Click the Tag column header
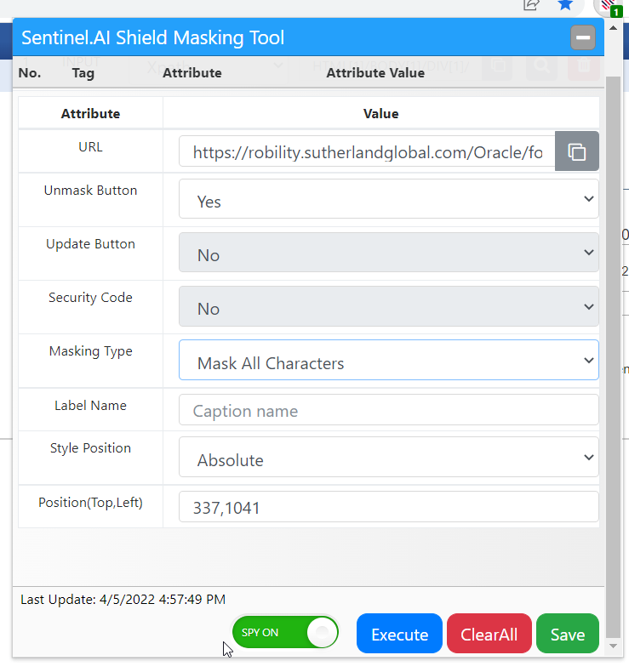Image resolution: width=629 pixels, height=672 pixels. [83, 73]
